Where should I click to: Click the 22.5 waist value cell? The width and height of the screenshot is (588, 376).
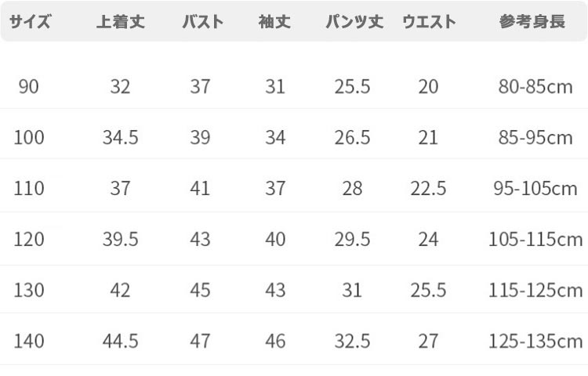click(428, 188)
